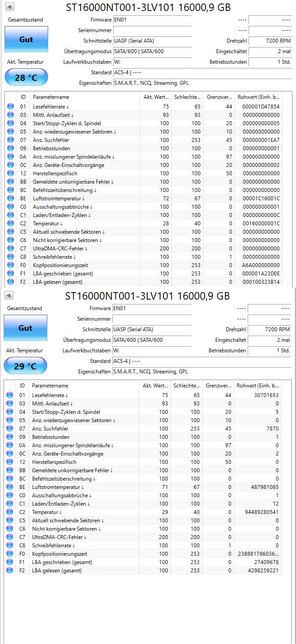Click the status orb on the row with raw value 000000000005
The height and width of the screenshot is (644, 296).
11,123
